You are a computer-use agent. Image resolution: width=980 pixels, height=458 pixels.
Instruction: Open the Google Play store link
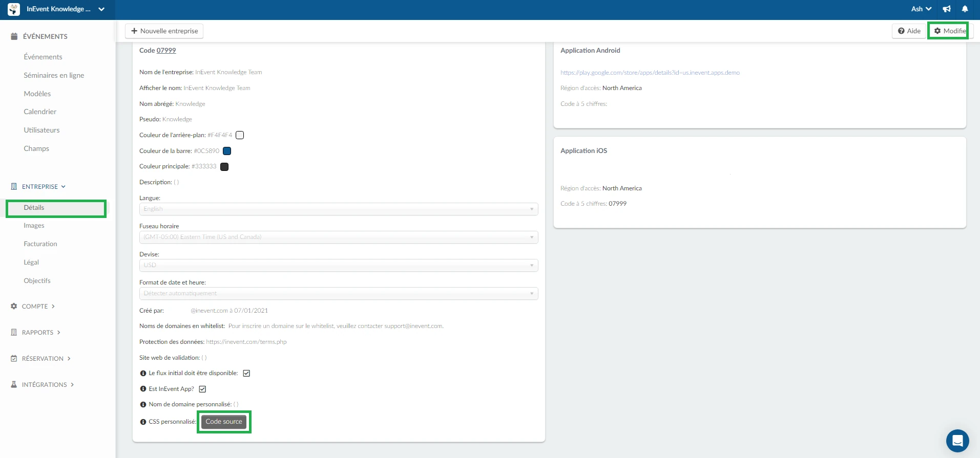pos(650,73)
